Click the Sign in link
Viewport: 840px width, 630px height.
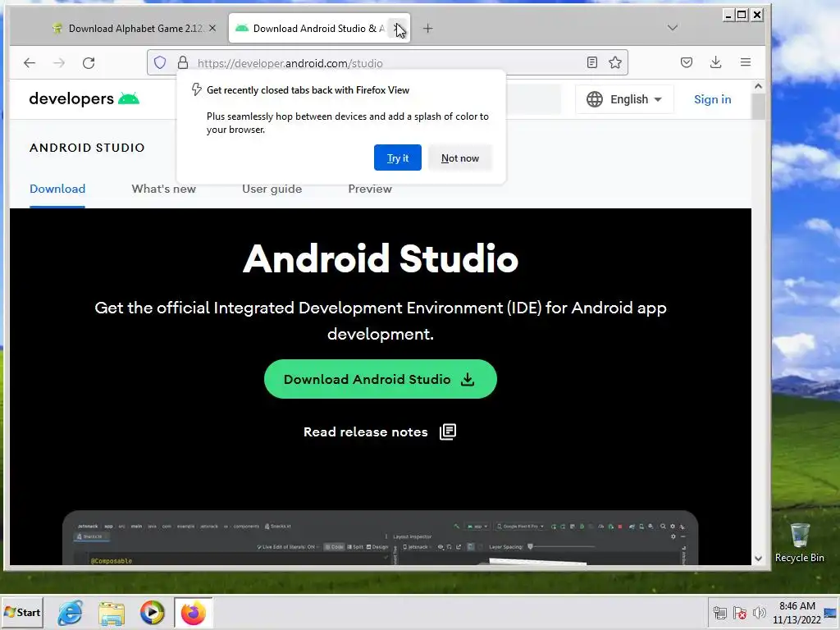(713, 99)
